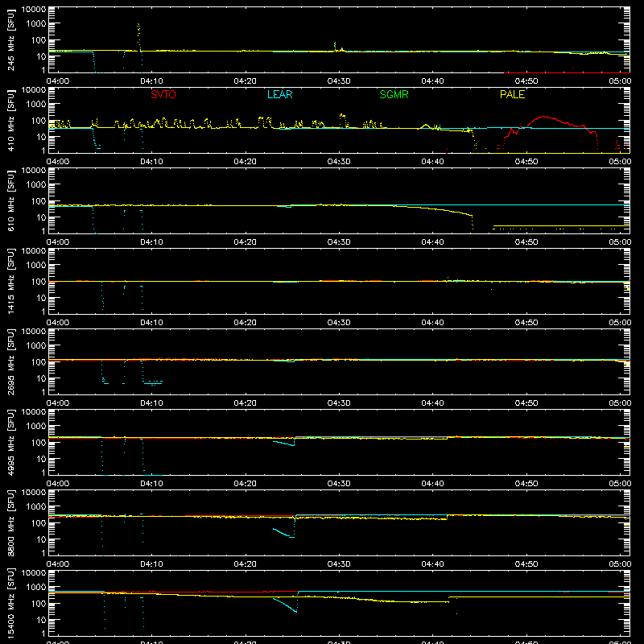
Task: Click 04:50 time label of 2695 MHz plot
Action: coord(526,403)
